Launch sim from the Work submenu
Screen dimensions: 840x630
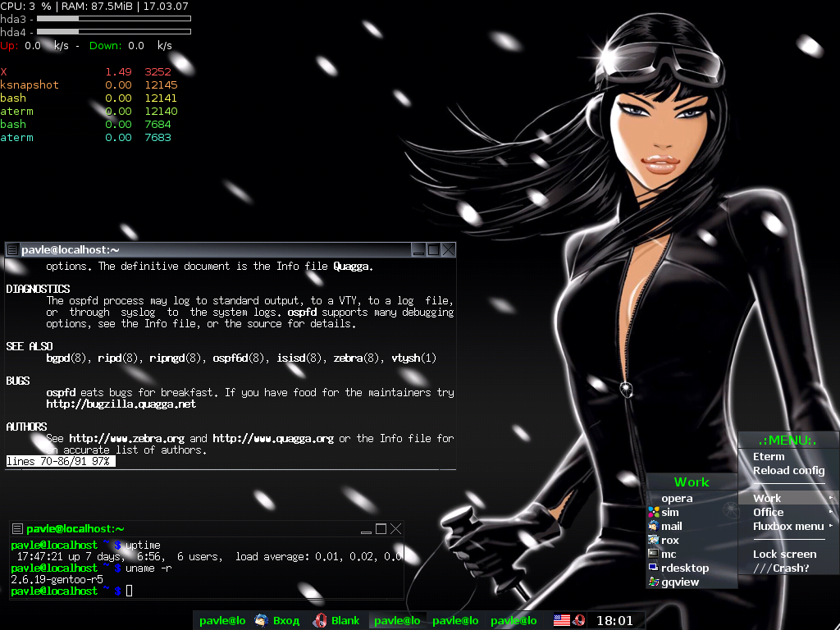coord(691,512)
